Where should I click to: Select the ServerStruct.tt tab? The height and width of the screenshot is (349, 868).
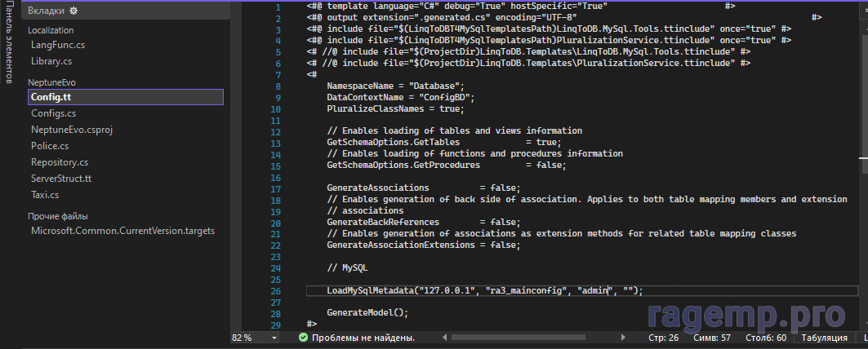point(61,179)
